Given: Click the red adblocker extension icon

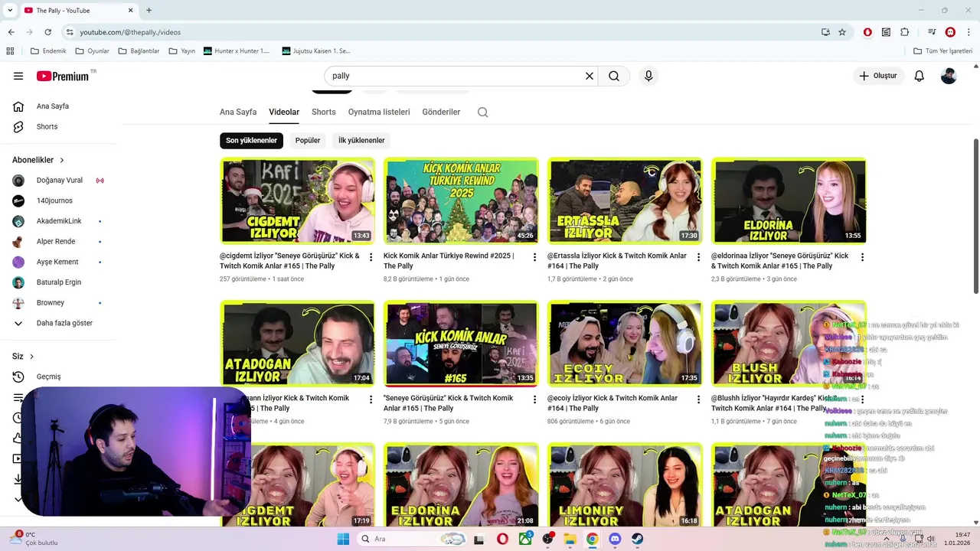Looking at the screenshot, I should pos(867,32).
